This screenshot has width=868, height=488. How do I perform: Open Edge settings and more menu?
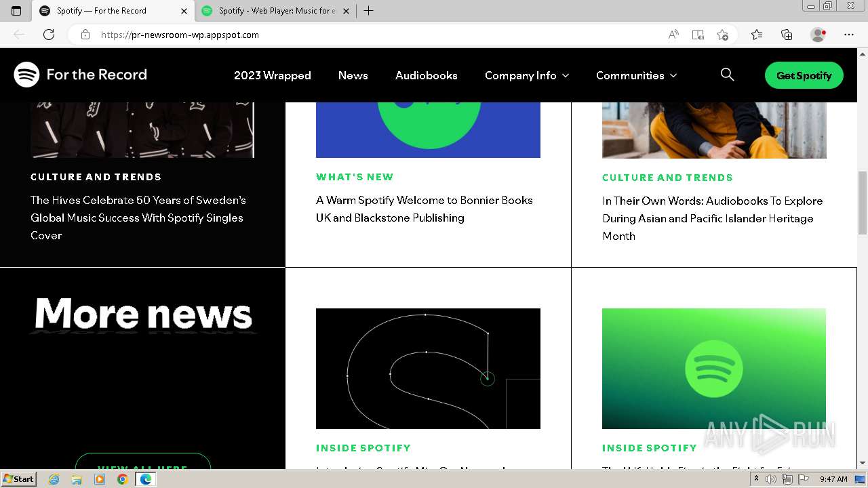tap(849, 35)
